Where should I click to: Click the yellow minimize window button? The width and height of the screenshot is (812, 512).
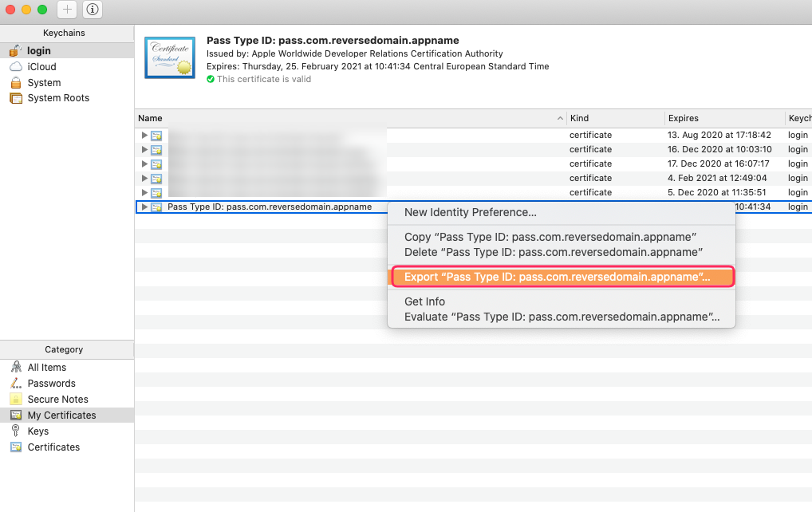(x=26, y=10)
